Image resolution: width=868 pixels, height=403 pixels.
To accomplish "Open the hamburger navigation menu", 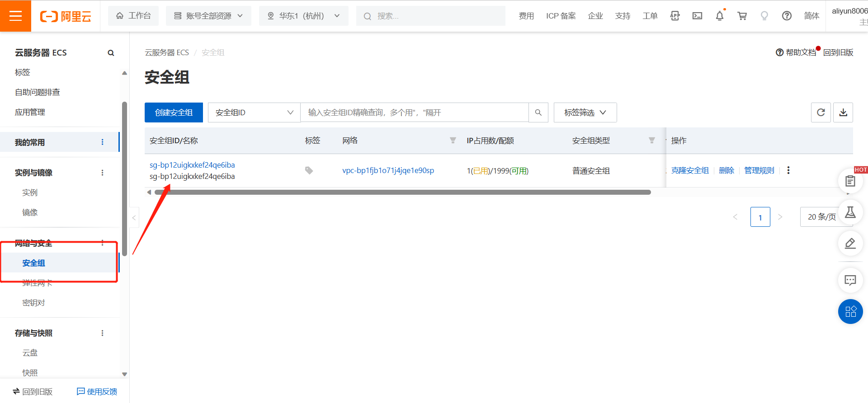I will pyautogui.click(x=15, y=16).
